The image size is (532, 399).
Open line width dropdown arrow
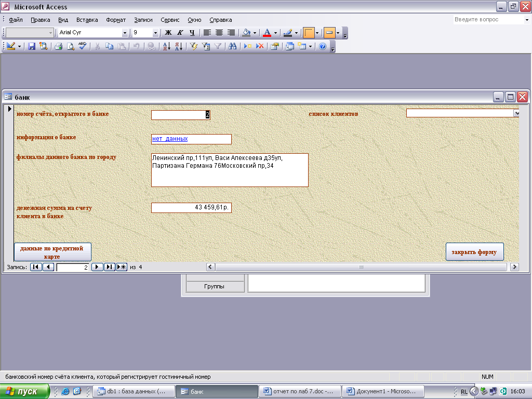(317, 33)
